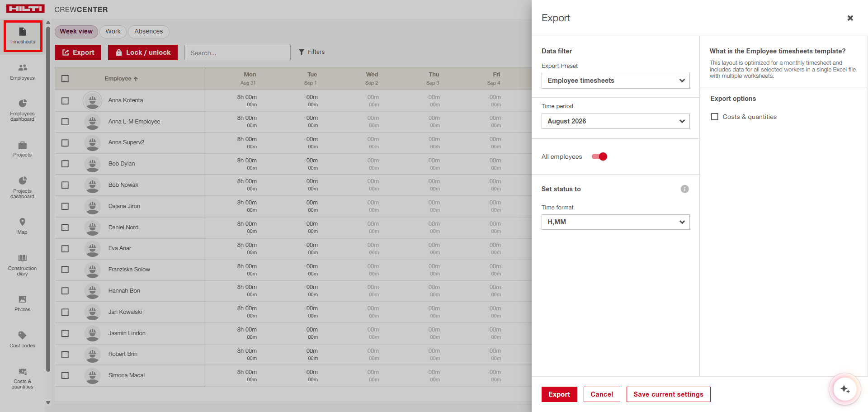The height and width of the screenshot is (412, 868).
Task: Open the Time period dropdown showing August 2026
Action: pyautogui.click(x=615, y=121)
